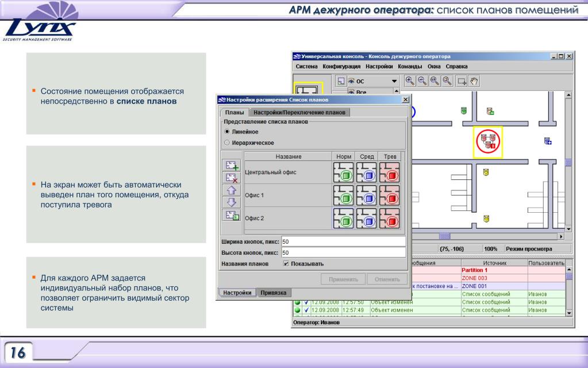
Task: Click the Применить button
Action: pyautogui.click(x=343, y=279)
